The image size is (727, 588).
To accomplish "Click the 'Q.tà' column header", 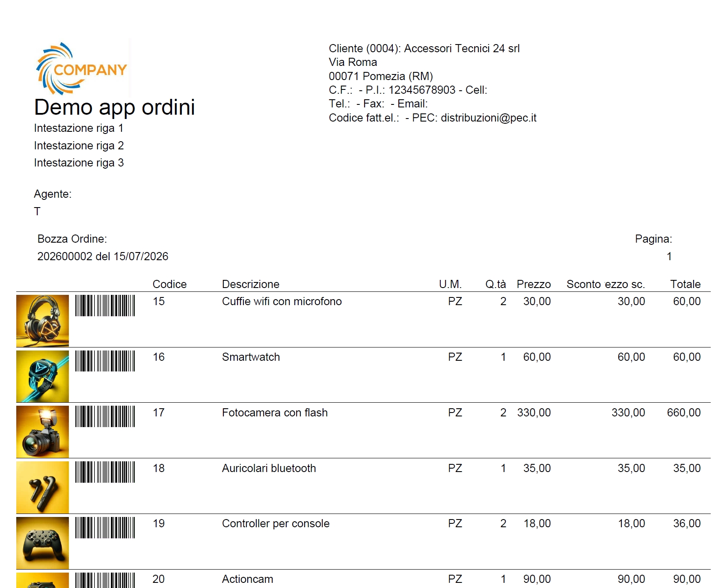I will coord(496,284).
